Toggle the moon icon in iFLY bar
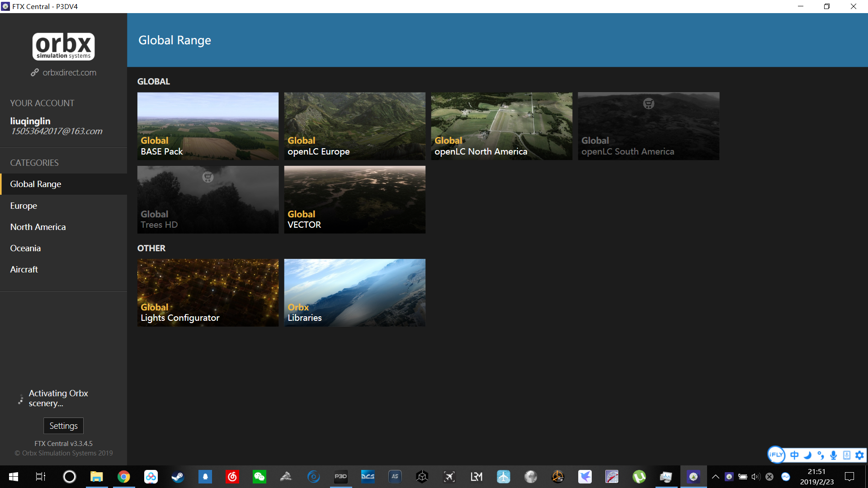This screenshot has height=488, width=868. 807,455
